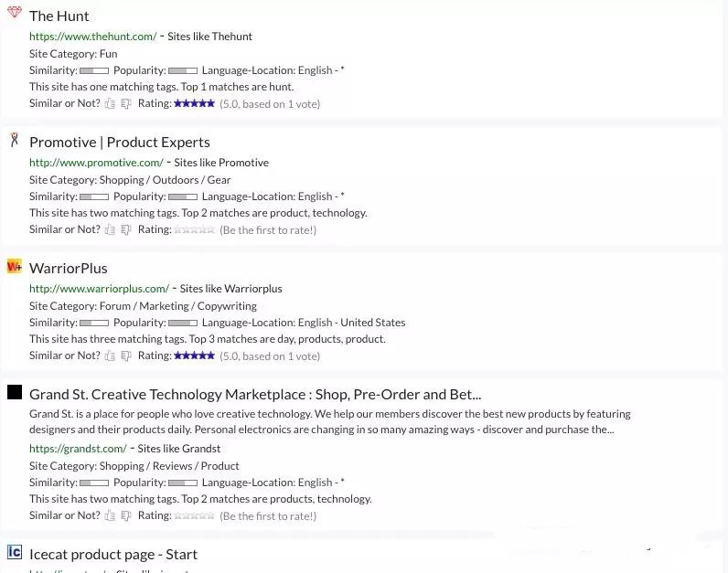This screenshot has width=728, height=573.
Task: Click WarriorPlus '(5.0, based on 1 vote)'
Action: (x=270, y=356)
